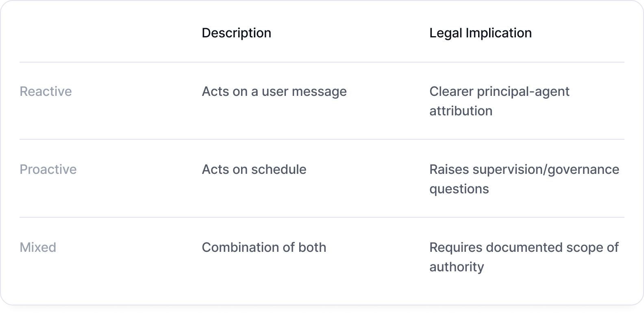Click the divider line below the header row
Screen dimensions: 644x316
click(322, 62)
